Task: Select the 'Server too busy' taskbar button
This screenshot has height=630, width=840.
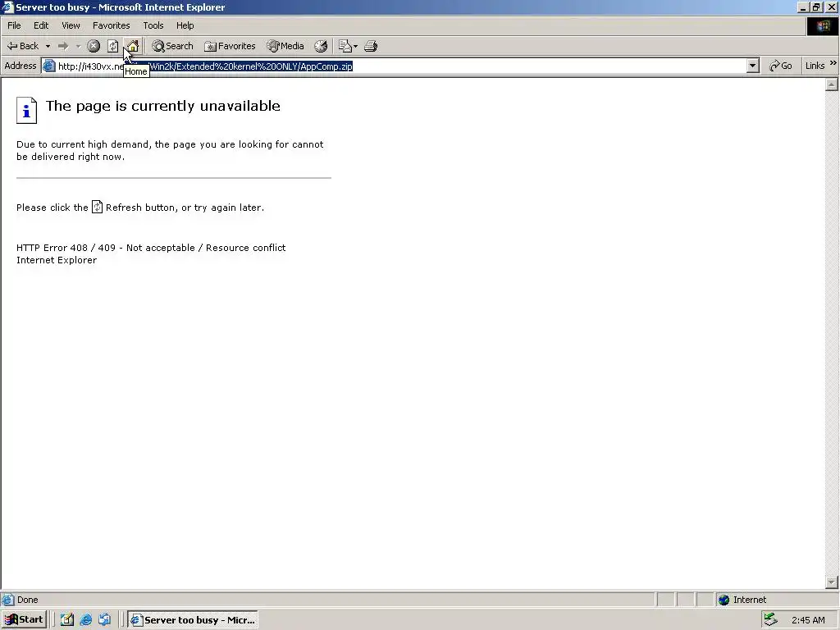Action: click(193, 620)
